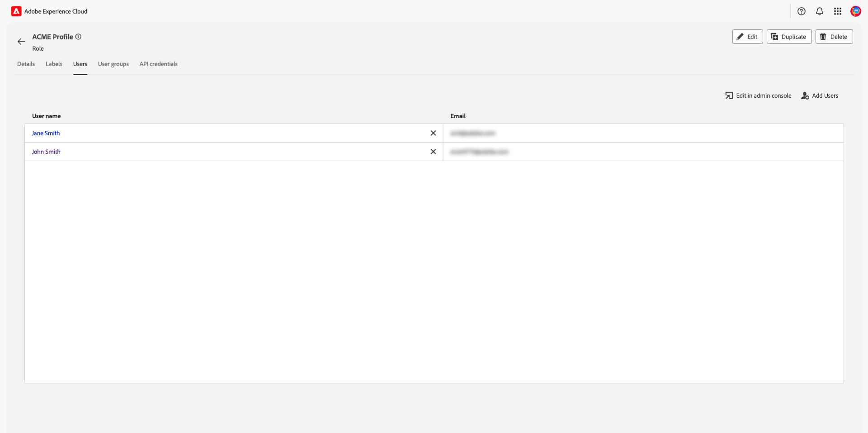
Task: Open the User groups tab
Action: (x=113, y=64)
